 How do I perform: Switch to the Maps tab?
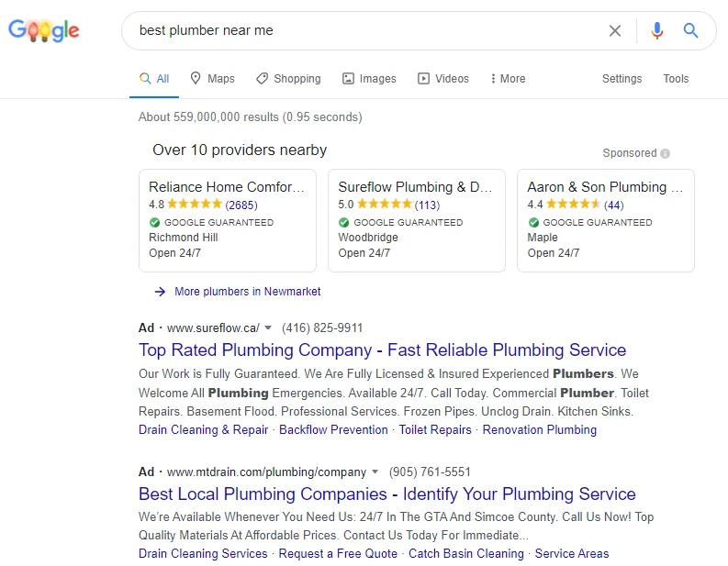pos(212,79)
